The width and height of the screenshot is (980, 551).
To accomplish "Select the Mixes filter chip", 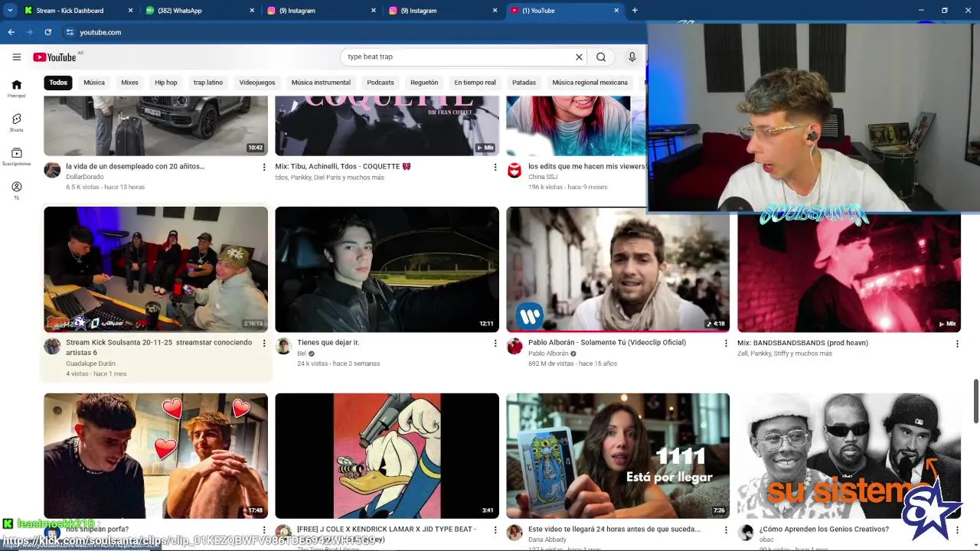I will (129, 83).
